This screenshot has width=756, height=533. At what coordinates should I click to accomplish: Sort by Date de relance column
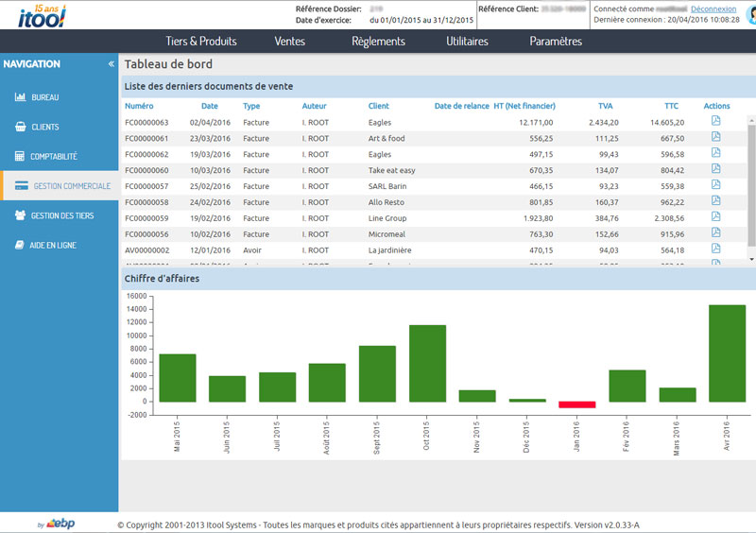click(x=461, y=106)
